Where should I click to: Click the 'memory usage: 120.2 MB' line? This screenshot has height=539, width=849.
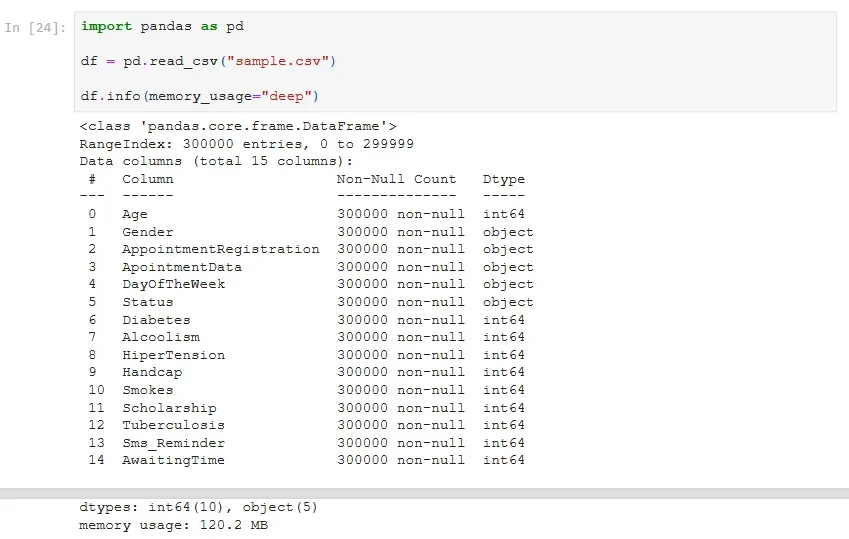point(173,525)
